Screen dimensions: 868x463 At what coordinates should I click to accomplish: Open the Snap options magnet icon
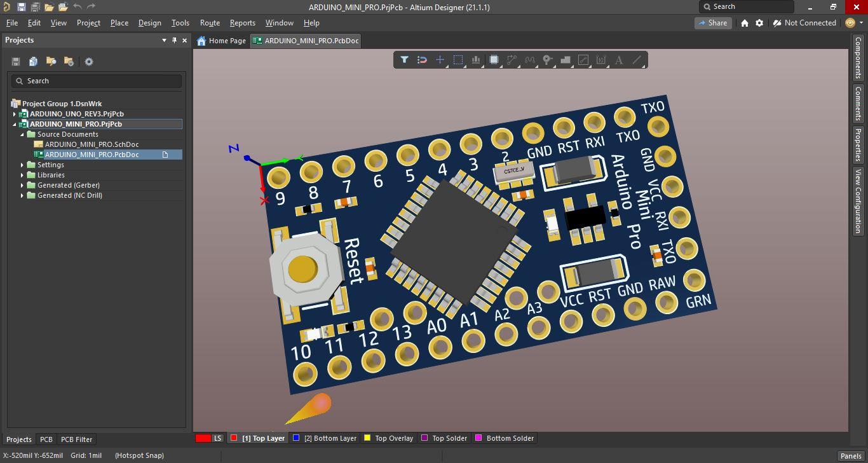(422, 60)
